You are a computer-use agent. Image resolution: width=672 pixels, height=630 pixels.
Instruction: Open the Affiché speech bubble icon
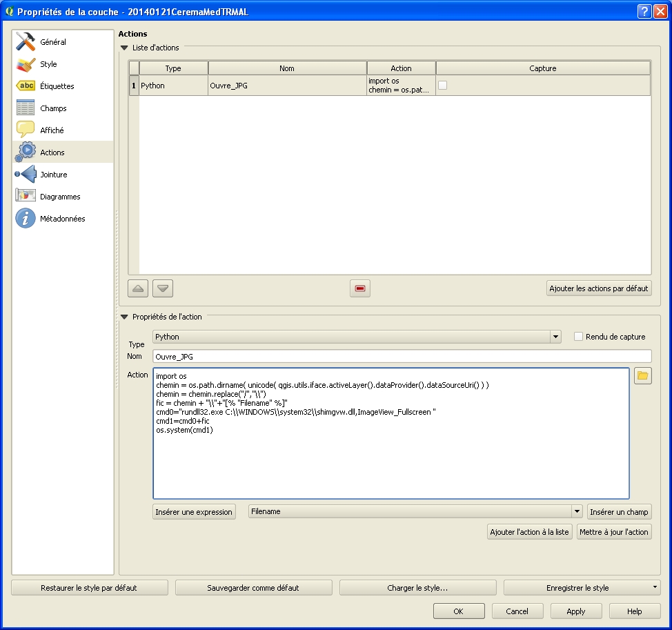26,130
